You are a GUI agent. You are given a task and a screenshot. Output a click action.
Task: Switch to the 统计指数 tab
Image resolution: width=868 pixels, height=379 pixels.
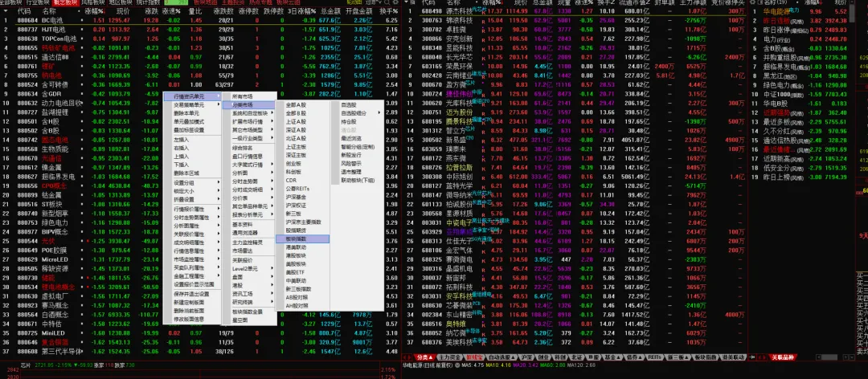click(x=148, y=2)
